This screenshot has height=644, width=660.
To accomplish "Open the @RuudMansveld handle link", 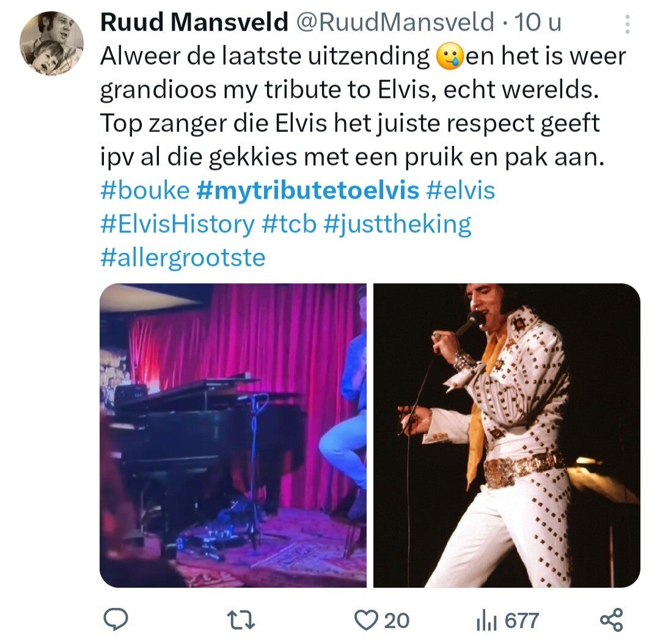I will click(x=395, y=22).
